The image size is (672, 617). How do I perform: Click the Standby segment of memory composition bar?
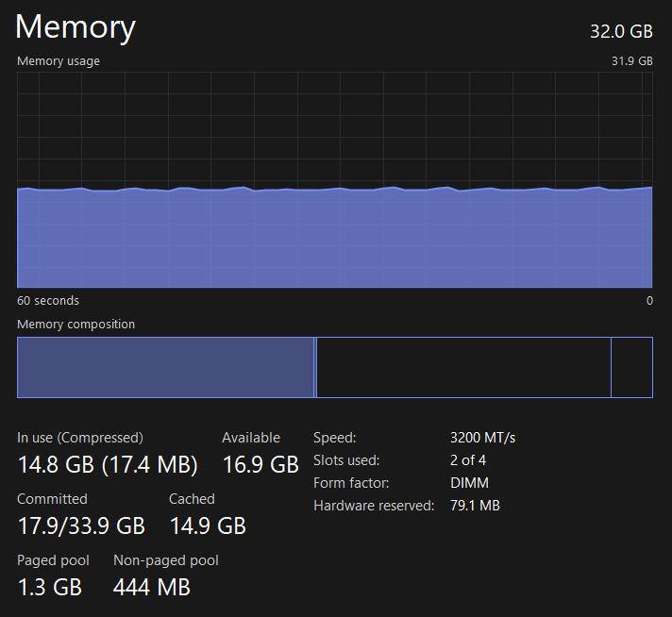tap(463, 367)
